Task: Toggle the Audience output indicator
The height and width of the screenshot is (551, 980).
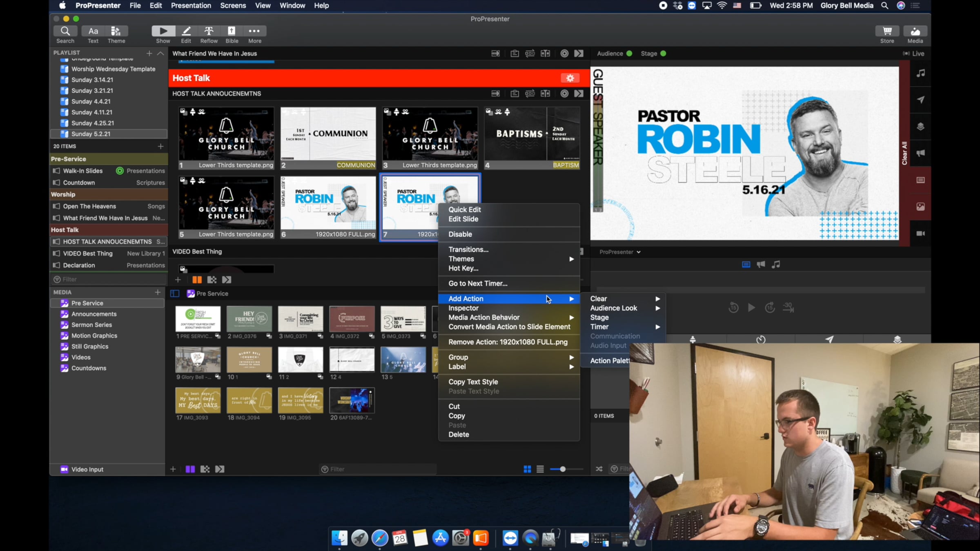Action: 629,53
